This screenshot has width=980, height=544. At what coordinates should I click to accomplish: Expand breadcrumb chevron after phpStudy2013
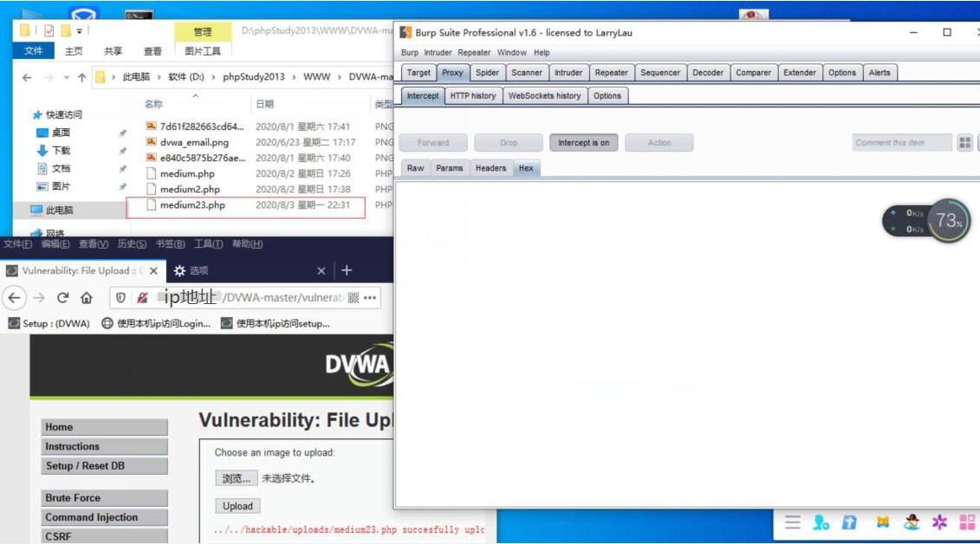pos(294,77)
